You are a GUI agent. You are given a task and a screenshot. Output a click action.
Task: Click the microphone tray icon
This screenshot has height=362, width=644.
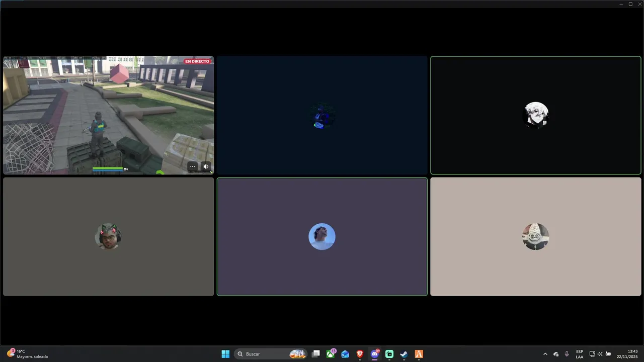(x=567, y=354)
